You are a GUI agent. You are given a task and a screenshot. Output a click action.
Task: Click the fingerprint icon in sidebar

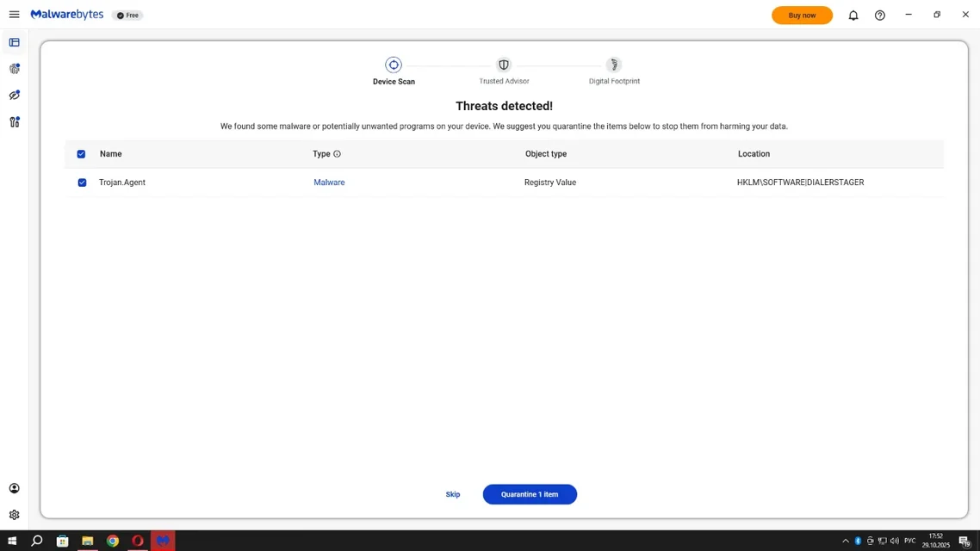(x=14, y=69)
